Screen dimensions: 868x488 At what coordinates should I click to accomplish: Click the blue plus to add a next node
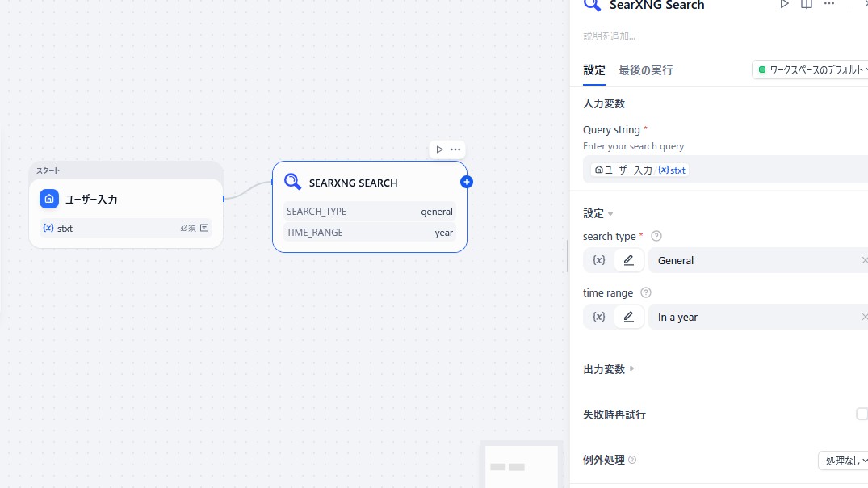[467, 182]
